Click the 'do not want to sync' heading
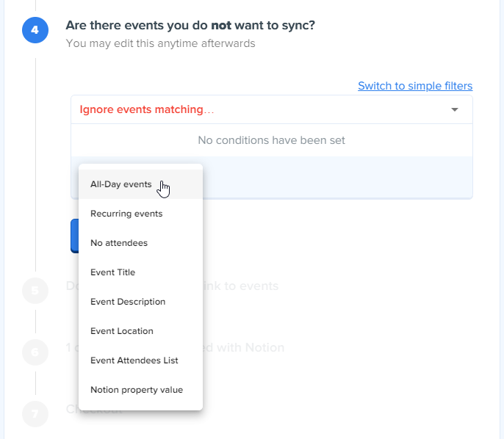 pyautogui.click(x=190, y=26)
